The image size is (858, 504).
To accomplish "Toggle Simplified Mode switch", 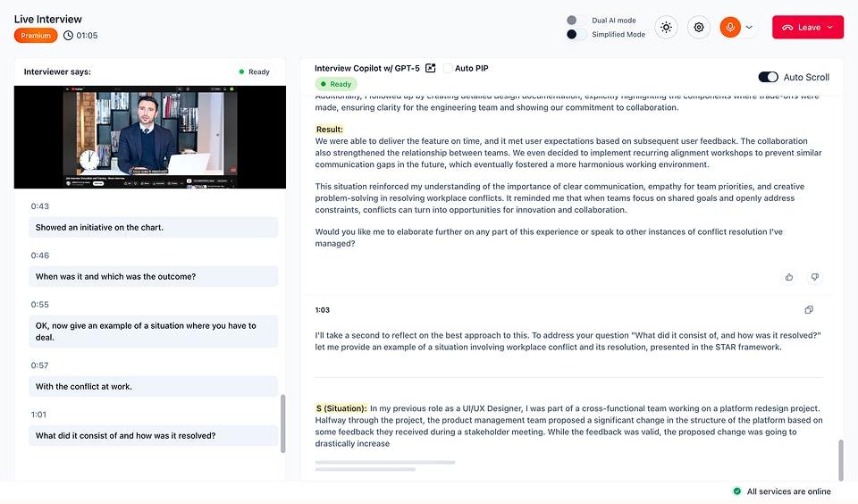I will [576, 34].
